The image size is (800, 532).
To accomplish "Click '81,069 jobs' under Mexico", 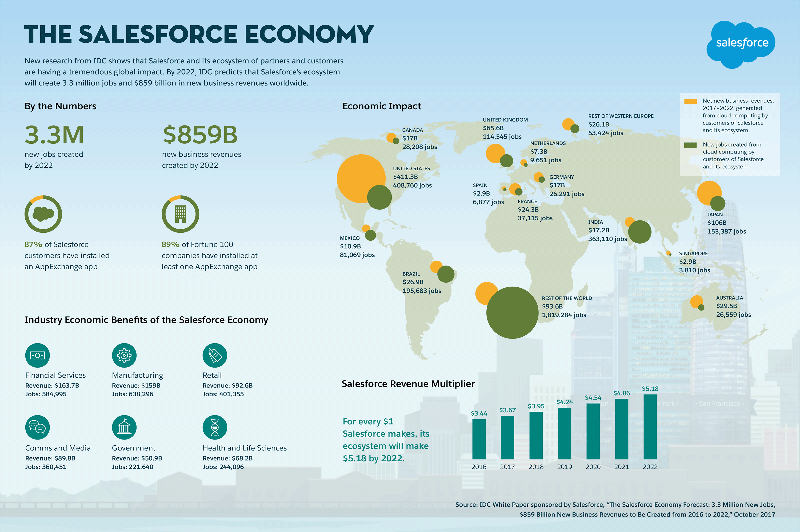I will pyautogui.click(x=357, y=255).
